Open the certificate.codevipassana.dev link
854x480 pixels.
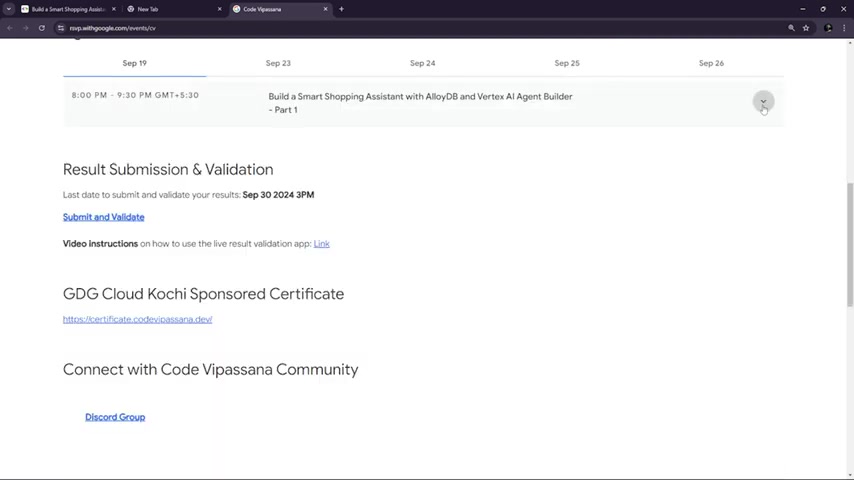pos(137,319)
